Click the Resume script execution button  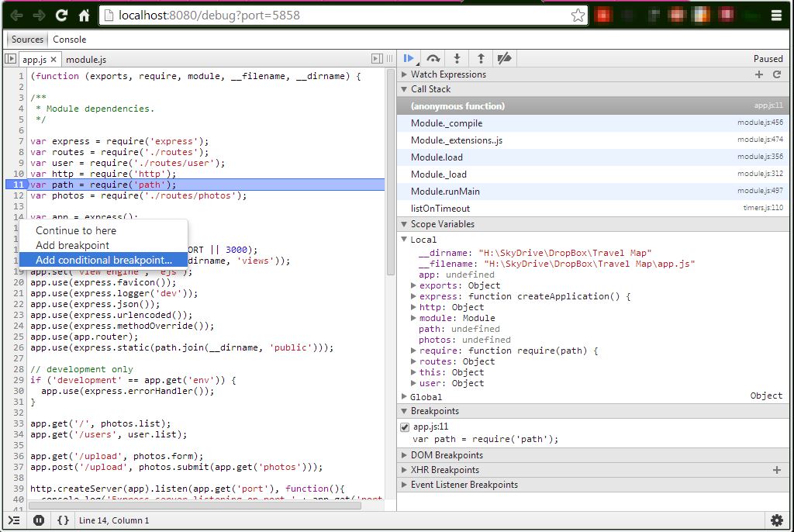pos(409,58)
